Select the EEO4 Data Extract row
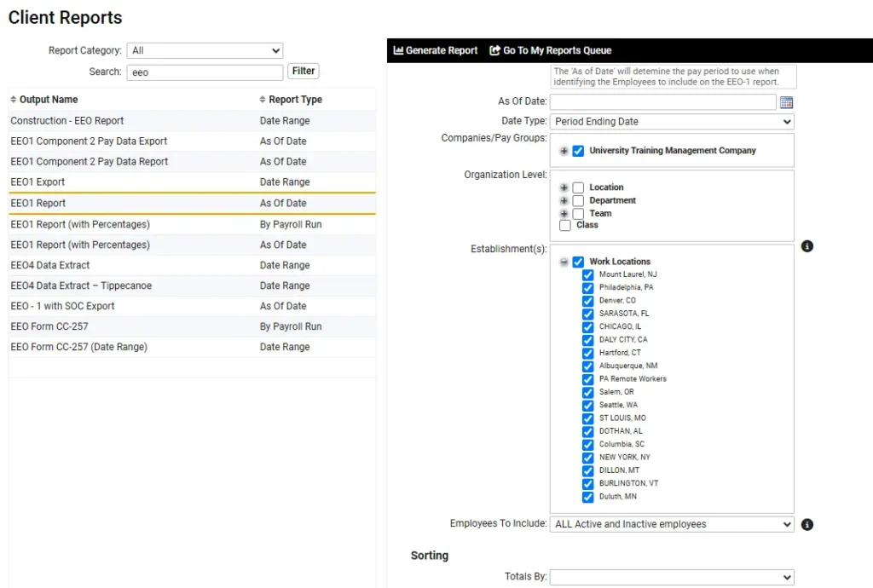This screenshot has height=588, width=873. (192, 265)
